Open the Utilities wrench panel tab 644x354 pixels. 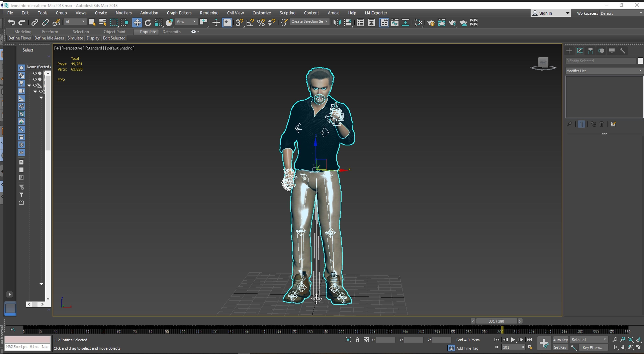point(623,51)
